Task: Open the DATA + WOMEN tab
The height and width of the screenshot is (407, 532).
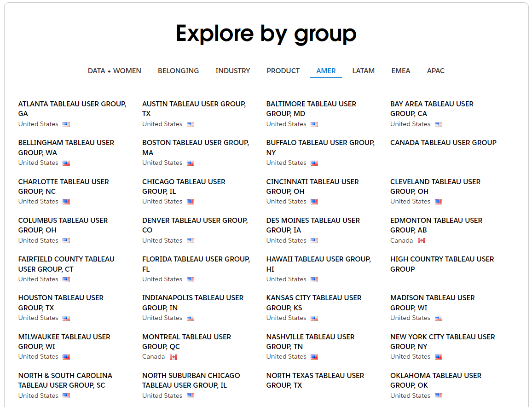Action: pos(114,71)
